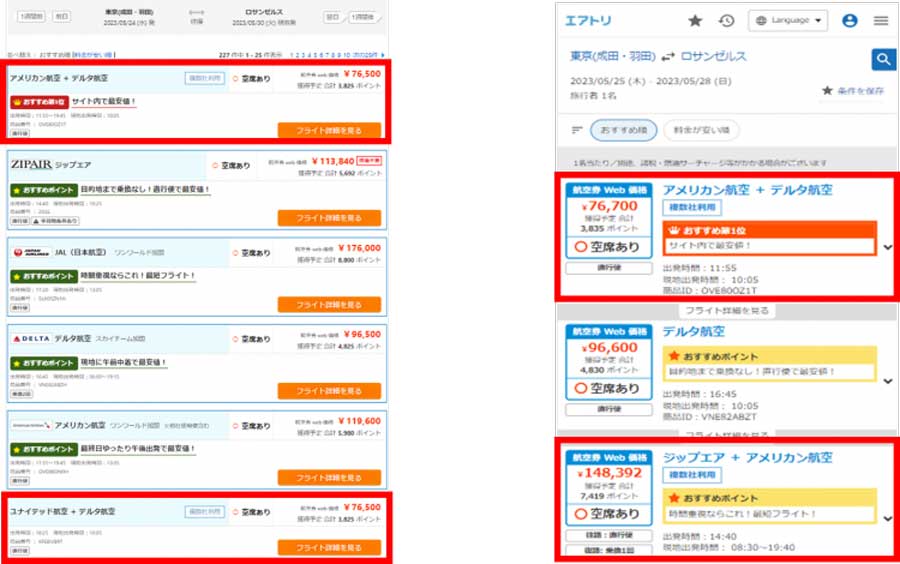This screenshot has height=564, width=900.
Task: Click 複数社利用 tag in desktop first card
Action: (x=205, y=79)
